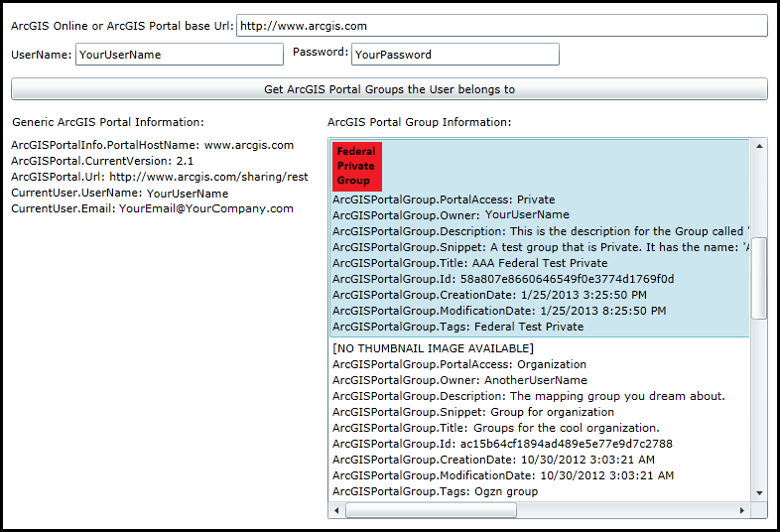The image size is (780, 532).
Task: Click 'Title: AAA Federal Test Private' line
Action: pyautogui.click(x=470, y=263)
